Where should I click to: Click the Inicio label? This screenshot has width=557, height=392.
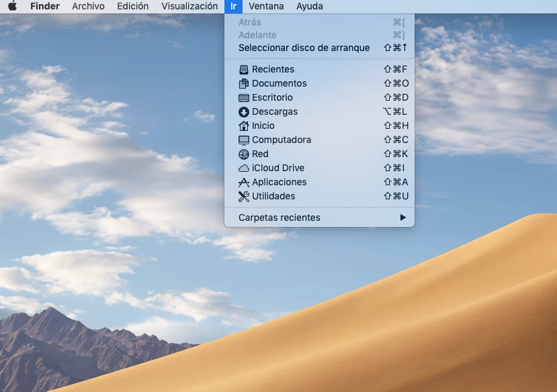pos(263,126)
